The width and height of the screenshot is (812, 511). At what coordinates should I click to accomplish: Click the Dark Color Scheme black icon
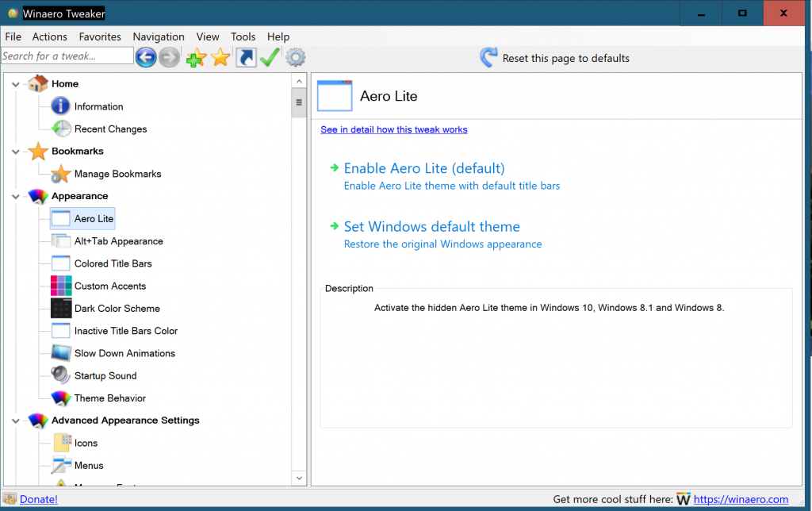tap(61, 308)
